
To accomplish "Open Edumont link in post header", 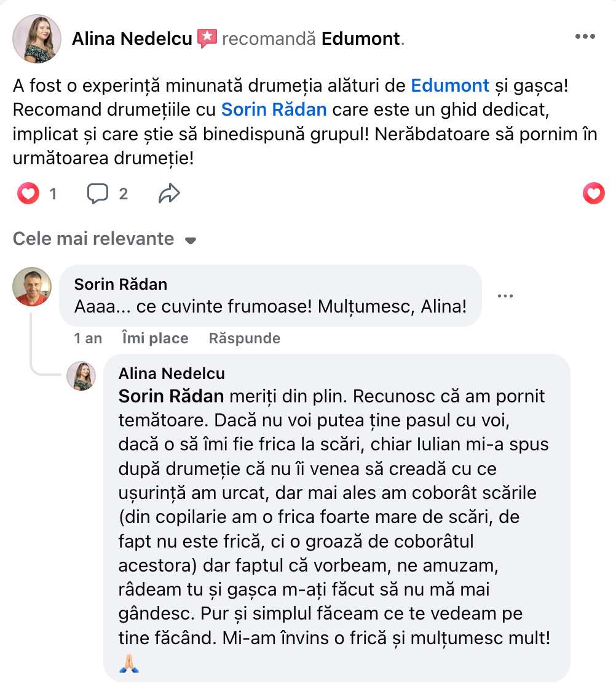I will pos(361,39).
